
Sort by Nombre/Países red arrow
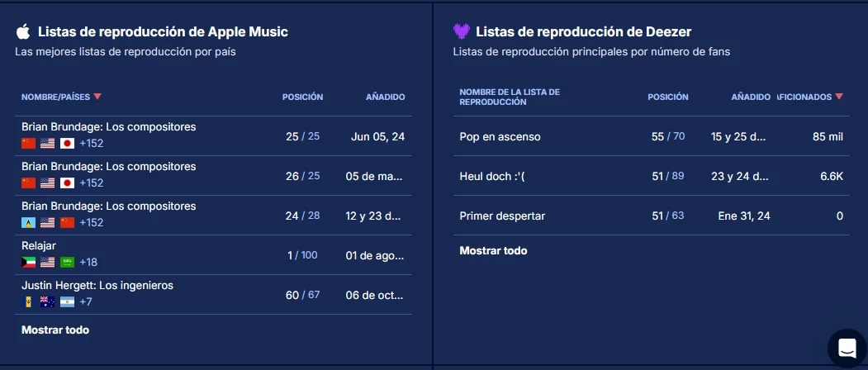coord(97,97)
